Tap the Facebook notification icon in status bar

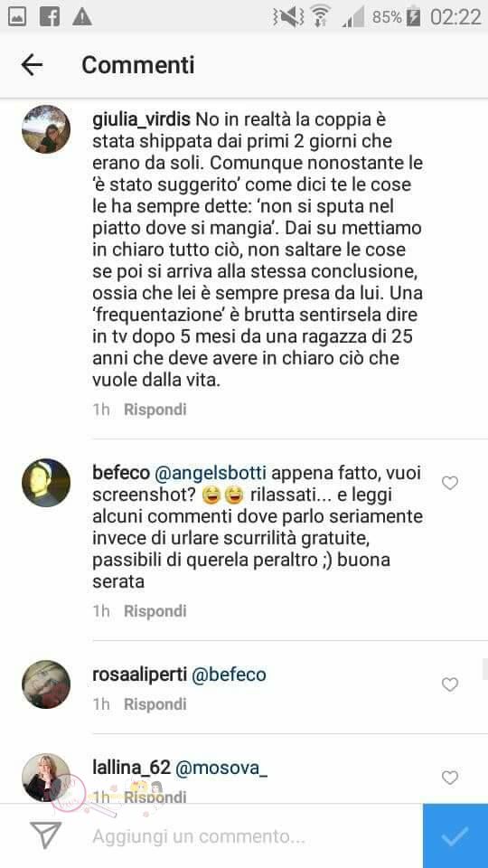point(50,17)
